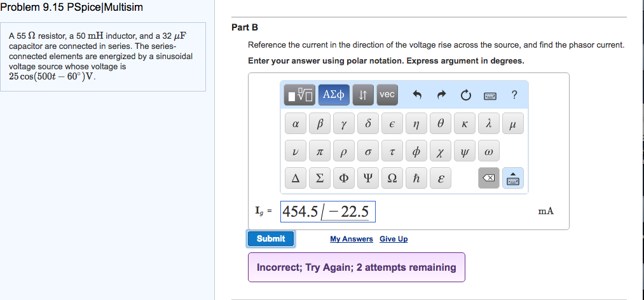Click the Give Up link
The image size is (644, 300).
coord(394,239)
